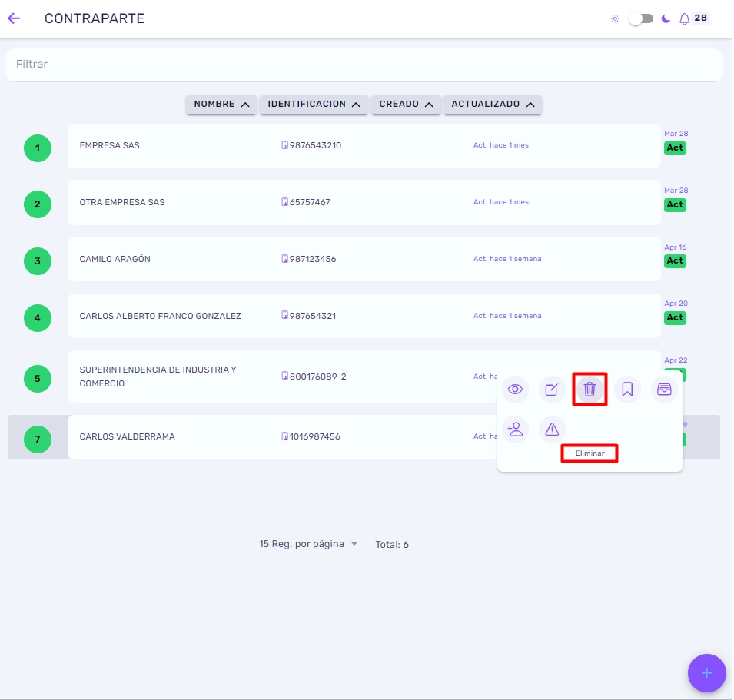Click ID icon beside 65757467
734x700 pixels.
pyautogui.click(x=284, y=201)
